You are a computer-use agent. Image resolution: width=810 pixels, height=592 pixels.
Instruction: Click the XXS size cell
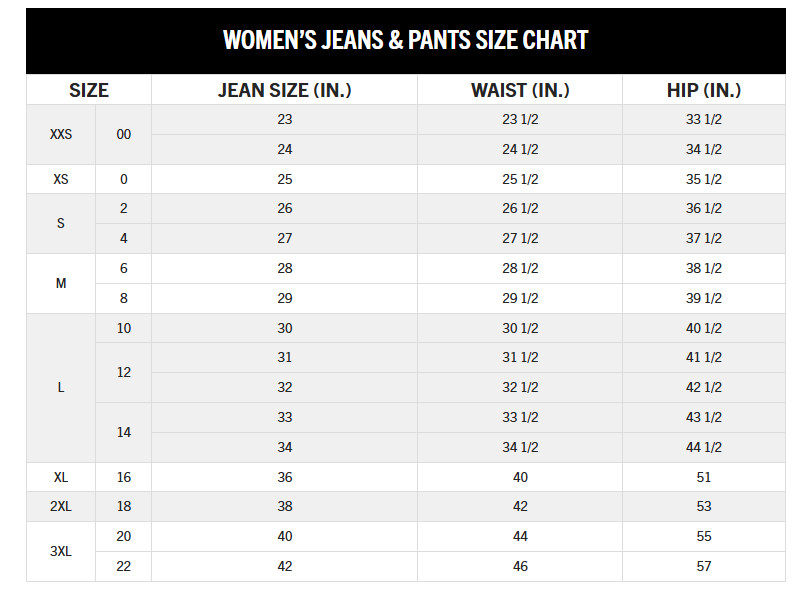61,135
